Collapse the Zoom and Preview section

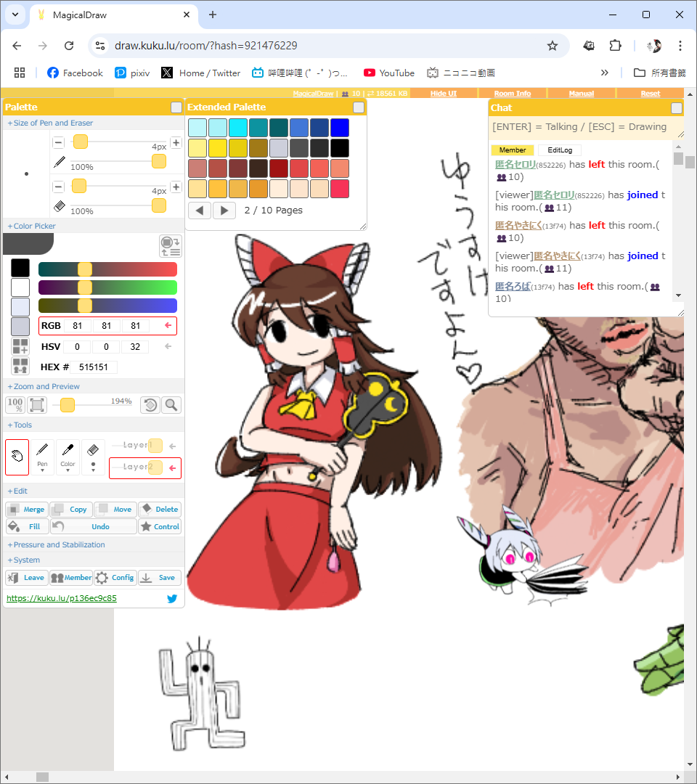(44, 386)
